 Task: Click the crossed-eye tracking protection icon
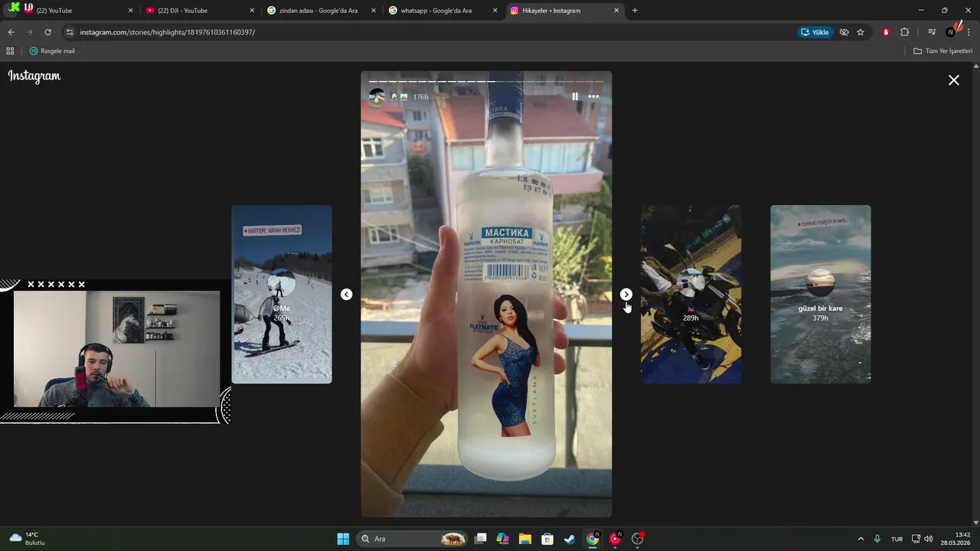844,32
